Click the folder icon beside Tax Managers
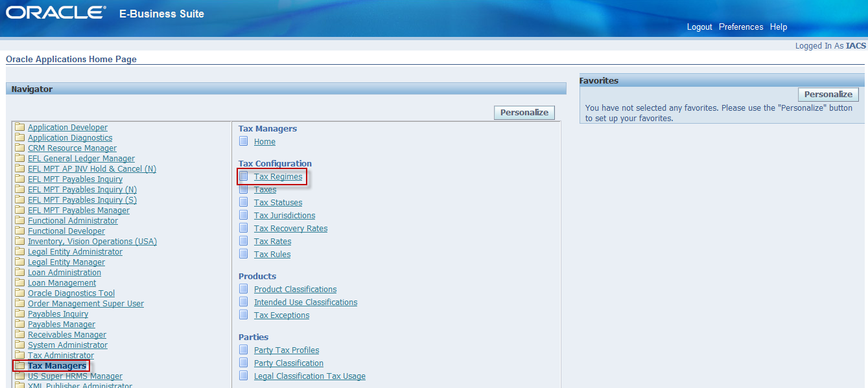 point(19,365)
